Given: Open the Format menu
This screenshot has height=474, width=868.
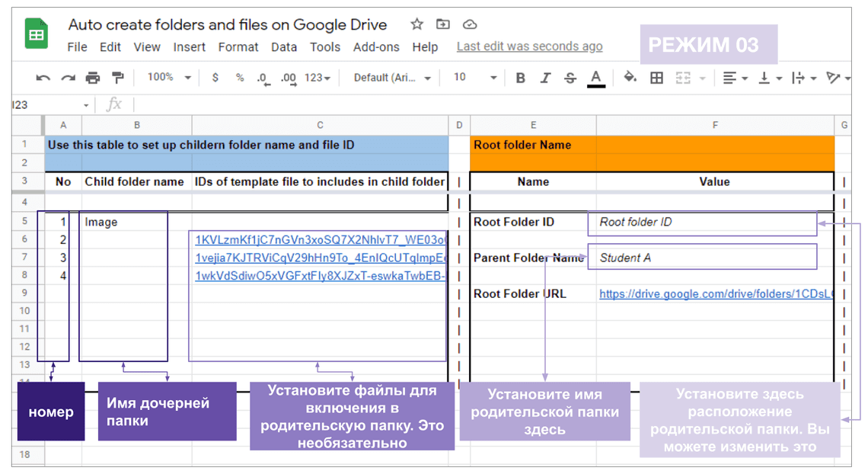Looking at the screenshot, I should coord(238,47).
